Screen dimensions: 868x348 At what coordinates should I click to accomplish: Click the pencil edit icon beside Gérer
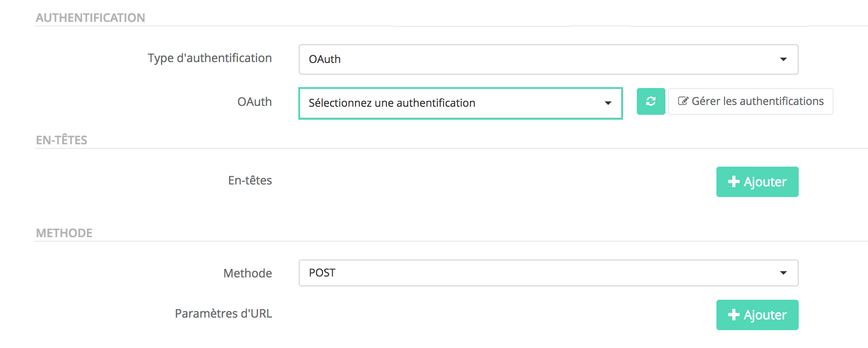click(x=683, y=101)
